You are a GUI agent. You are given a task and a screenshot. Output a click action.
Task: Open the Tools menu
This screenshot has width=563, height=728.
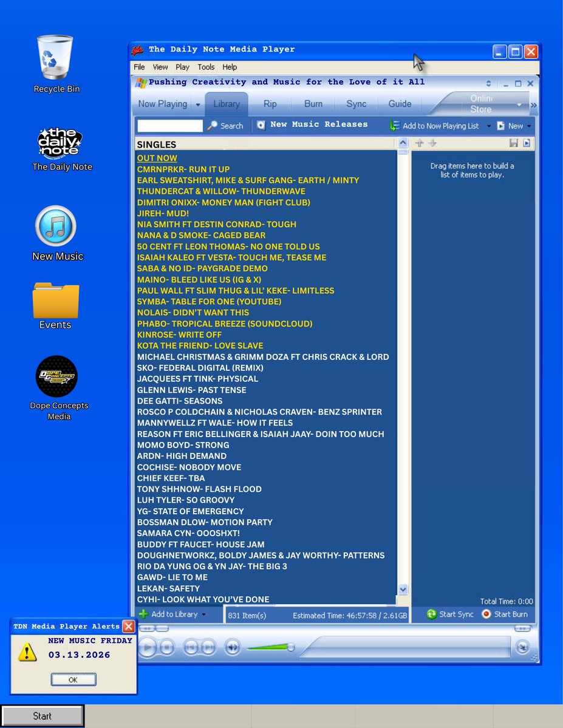point(206,67)
